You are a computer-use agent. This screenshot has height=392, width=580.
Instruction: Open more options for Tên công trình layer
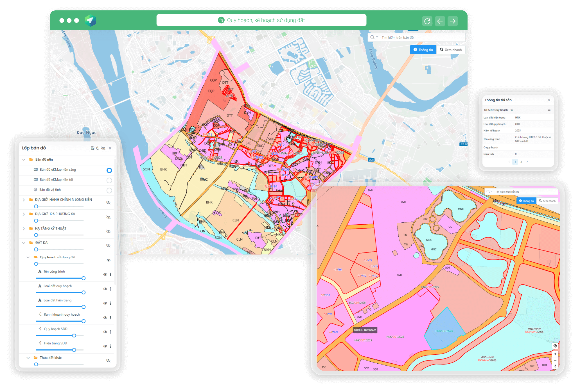point(110,274)
